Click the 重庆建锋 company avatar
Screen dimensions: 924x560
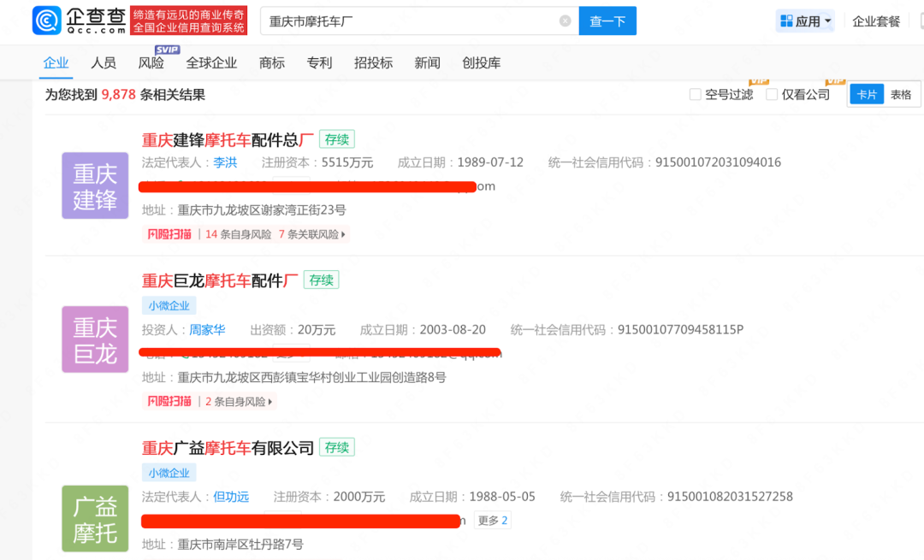tap(95, 186)
